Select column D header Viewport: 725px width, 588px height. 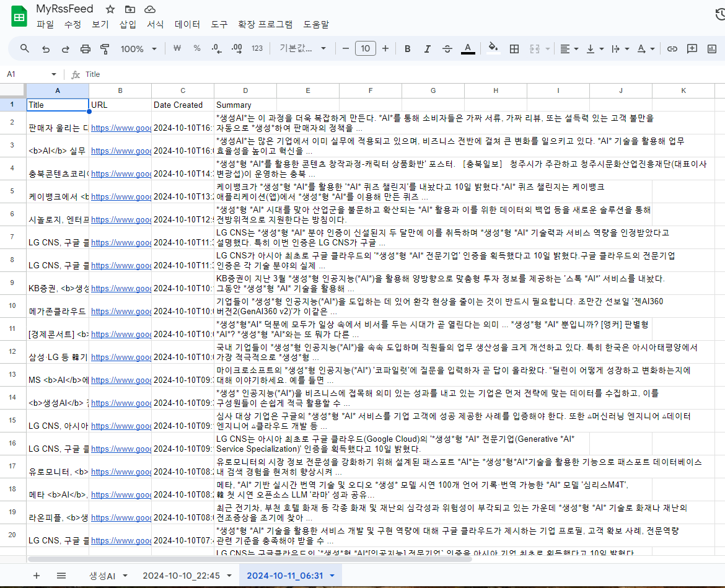click(x=245, y=90)
